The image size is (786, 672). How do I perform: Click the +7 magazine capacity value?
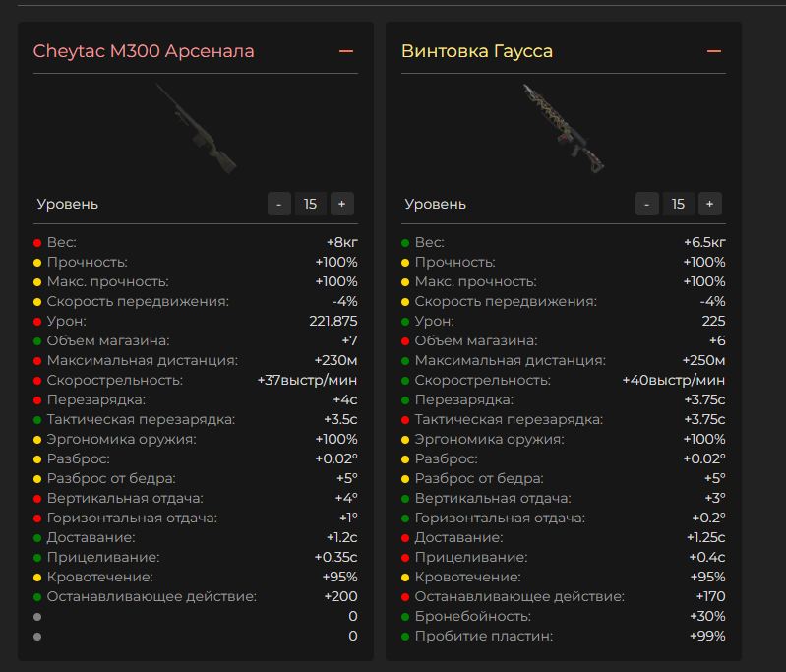click(349, 341)
